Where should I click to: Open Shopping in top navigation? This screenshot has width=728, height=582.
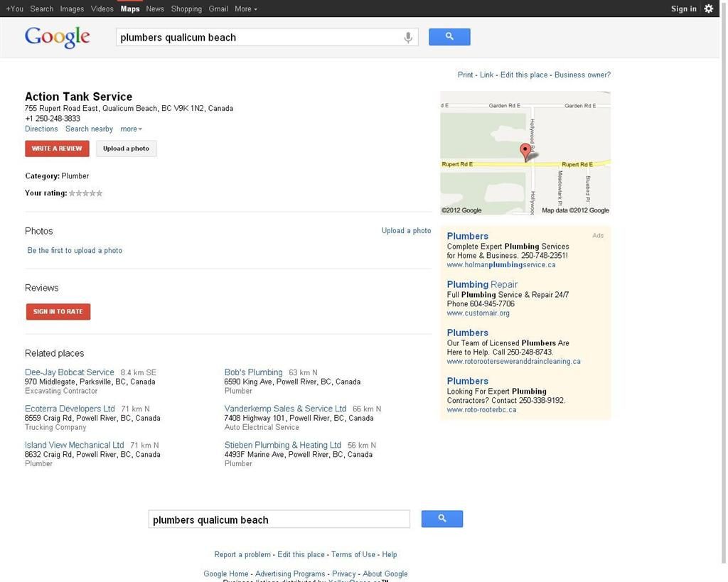(186, 9)
